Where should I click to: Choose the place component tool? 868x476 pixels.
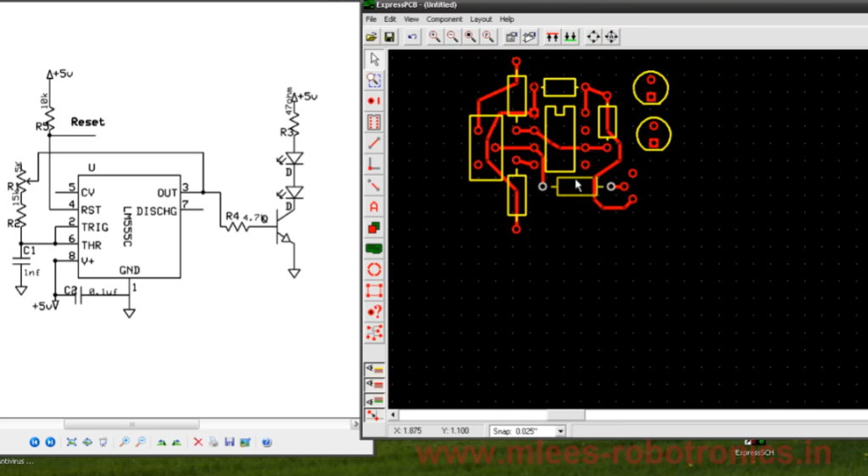(x=374, y=122)
